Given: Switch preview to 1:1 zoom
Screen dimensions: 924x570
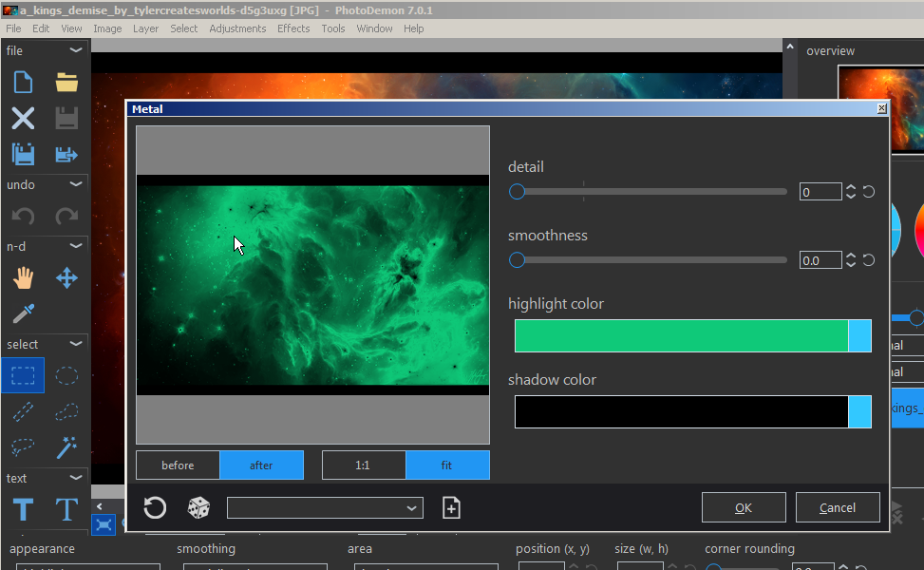Looking at the screenshot, I should (x=364, y=465).
